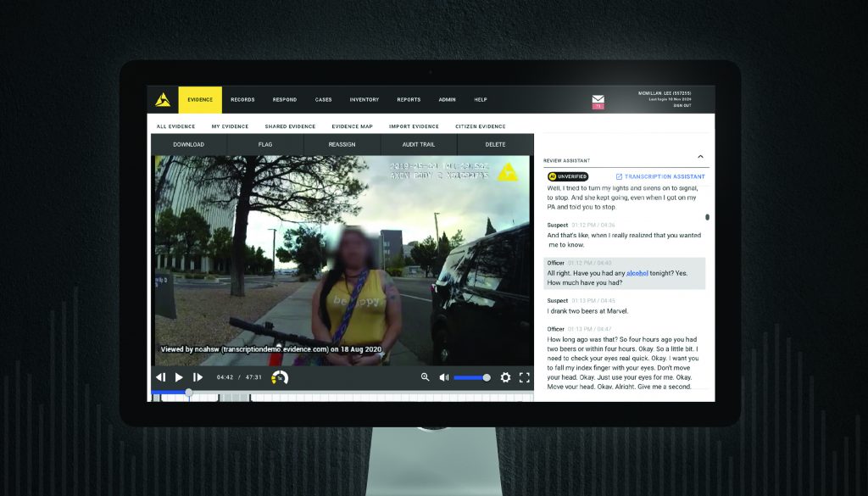868x496 pixels.
Task: Open the Transcription Assistant link
Action: pyautogui.click(x=660, y=176)
